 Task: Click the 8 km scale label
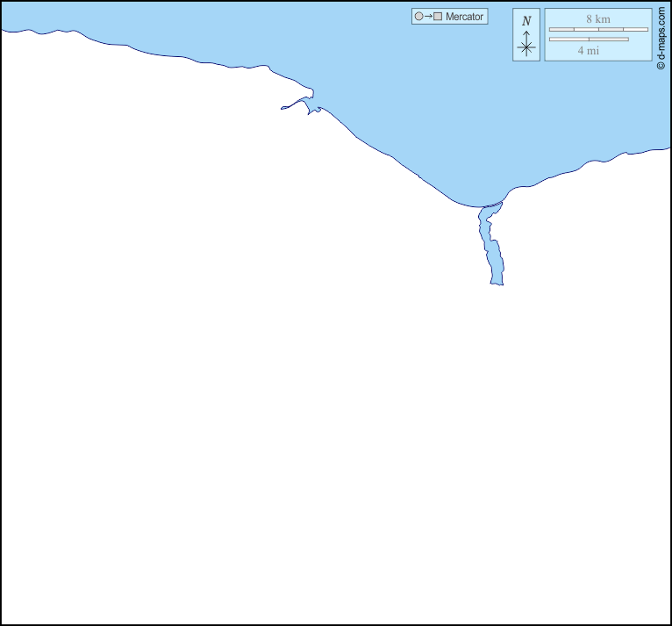click(x=598, y=18)
